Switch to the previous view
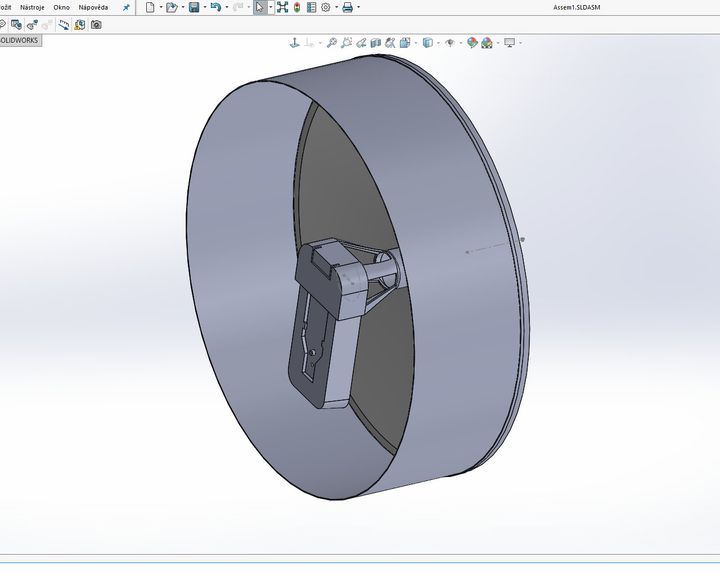The image size is (720, 576). [361, 43]
